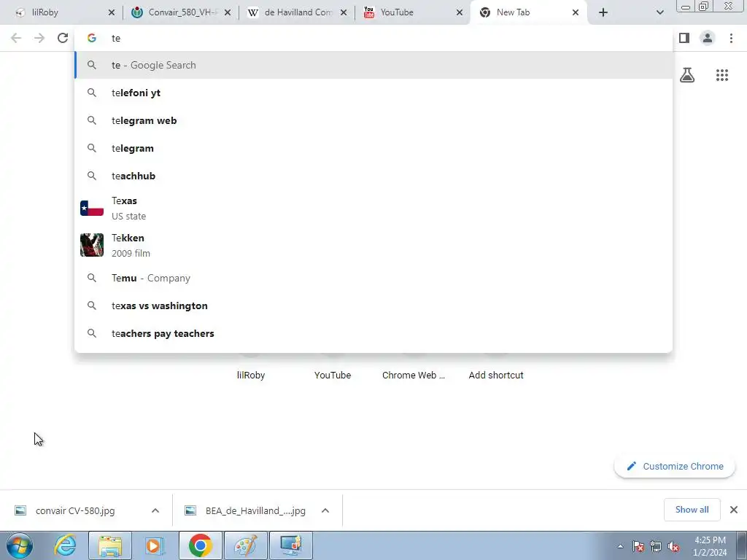Show hidden system tray icons
The height and width of the screenshot is (560, 747).
(620, 546)
